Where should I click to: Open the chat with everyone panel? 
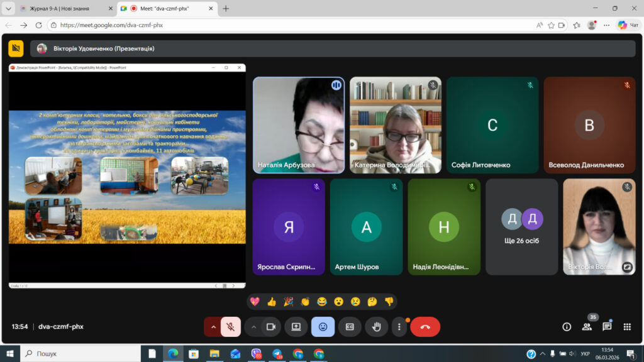[x=607, y=327]
